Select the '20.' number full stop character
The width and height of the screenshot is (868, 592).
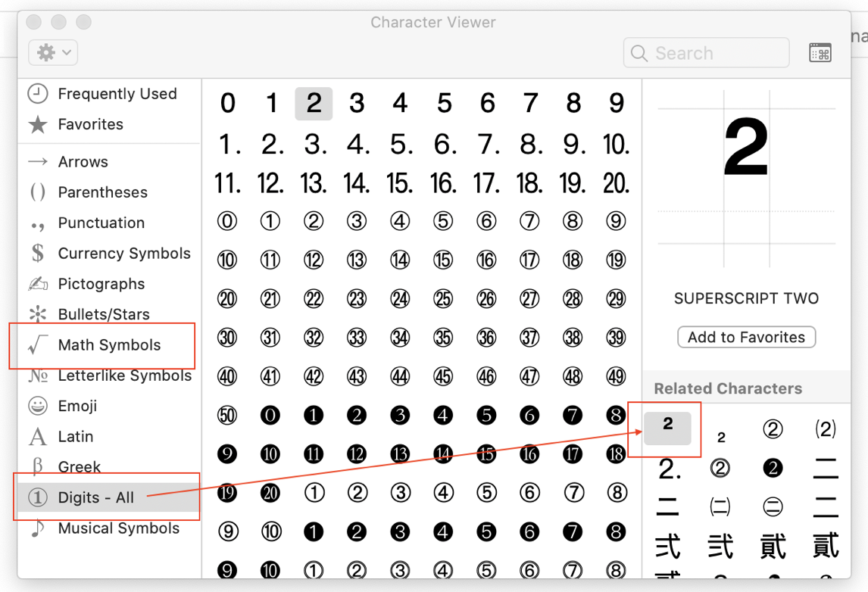(616, 183)
